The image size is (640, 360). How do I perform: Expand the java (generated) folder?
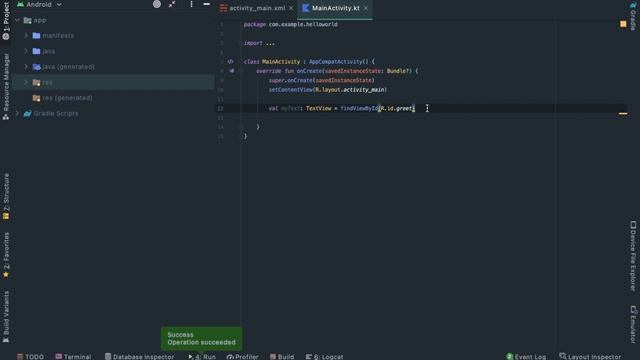[26, 67]
